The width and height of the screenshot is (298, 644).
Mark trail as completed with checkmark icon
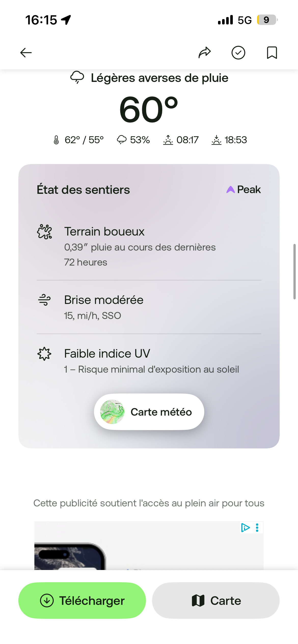click(x=238, y=53)
